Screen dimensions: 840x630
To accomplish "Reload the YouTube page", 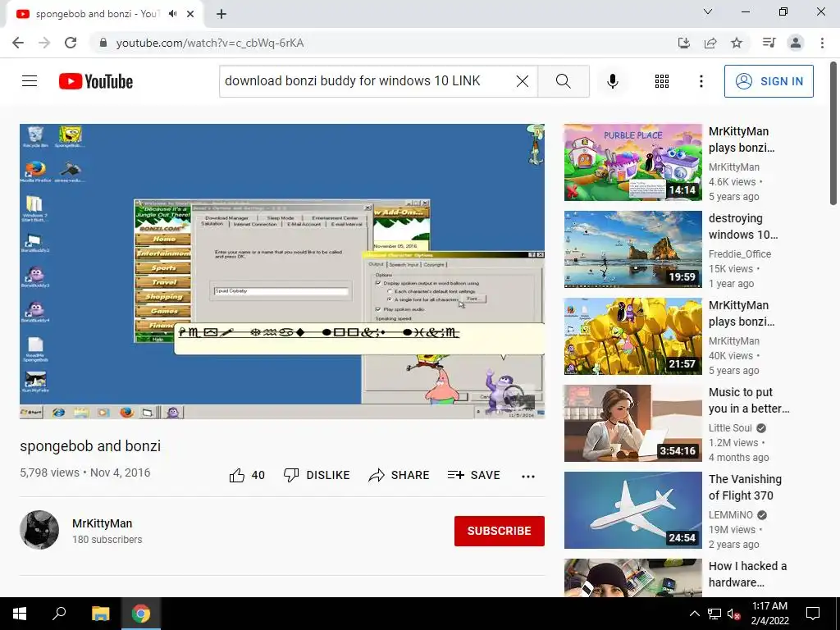I will 71,43.
